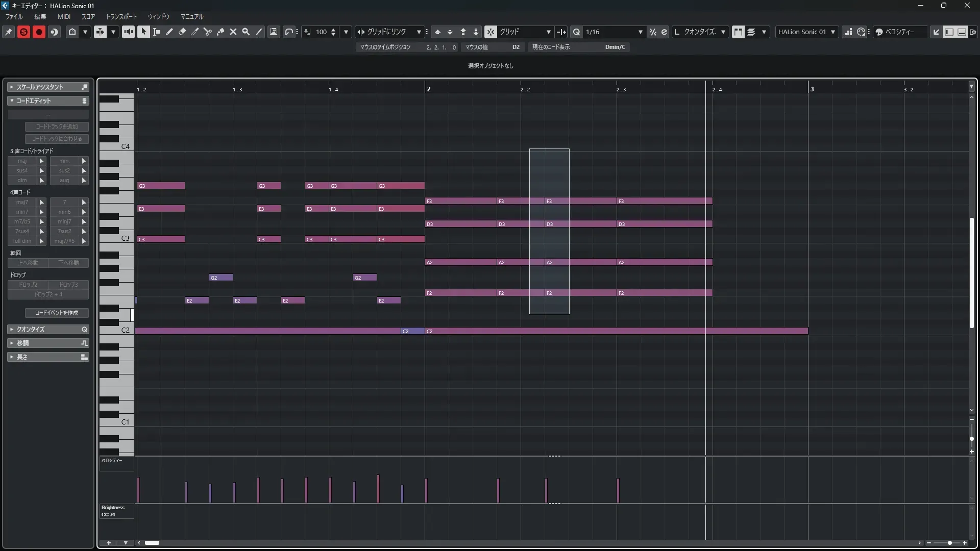Open the MIDI menu
The width and height of the screenshot is (980, 551).
pos(64,16)
